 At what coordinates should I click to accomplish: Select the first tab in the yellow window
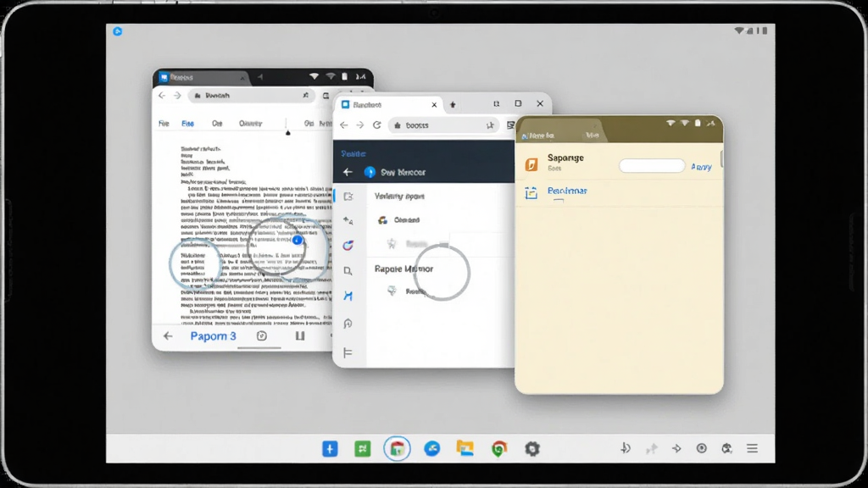pyautogui.click(x=541, y=136)
